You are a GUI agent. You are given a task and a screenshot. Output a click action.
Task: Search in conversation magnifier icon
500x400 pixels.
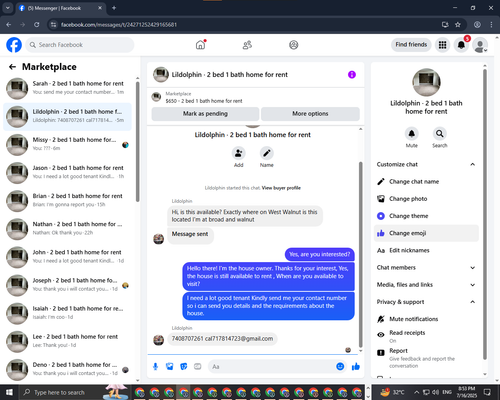point(440,134)
